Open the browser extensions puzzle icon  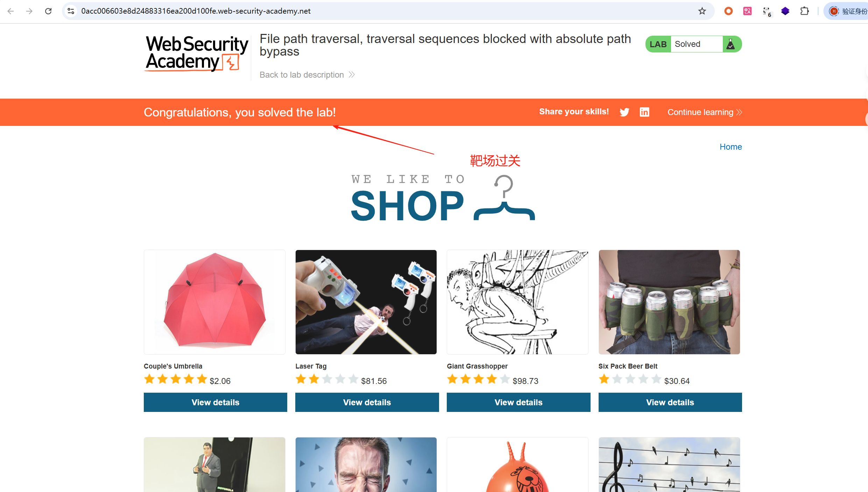click(x=804, y=11)
